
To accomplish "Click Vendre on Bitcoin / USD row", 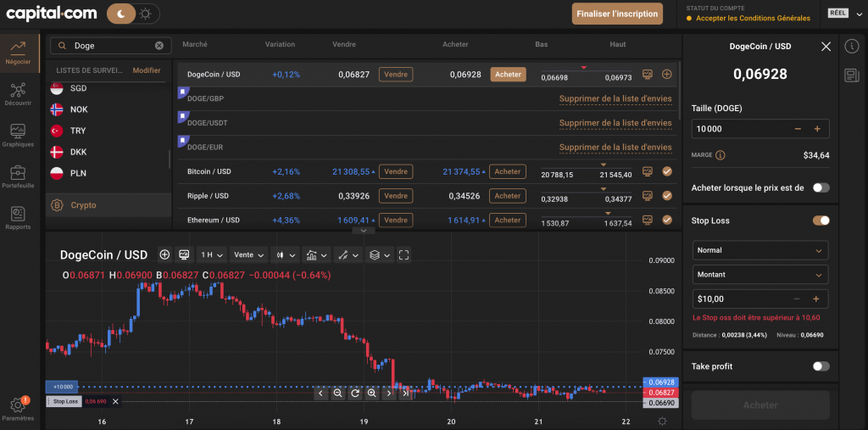I will tap(396, 172).
